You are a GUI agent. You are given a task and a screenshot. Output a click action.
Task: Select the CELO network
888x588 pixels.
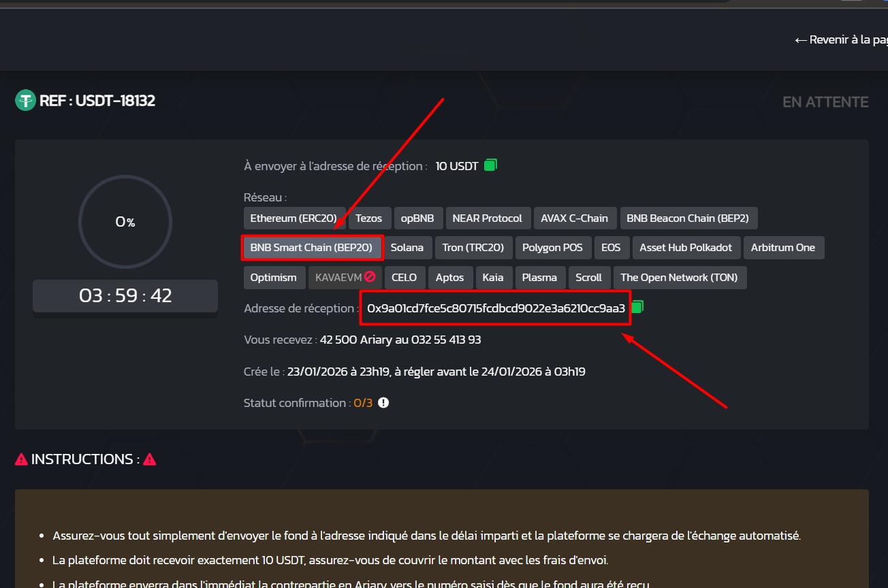[x=405, y=278]
